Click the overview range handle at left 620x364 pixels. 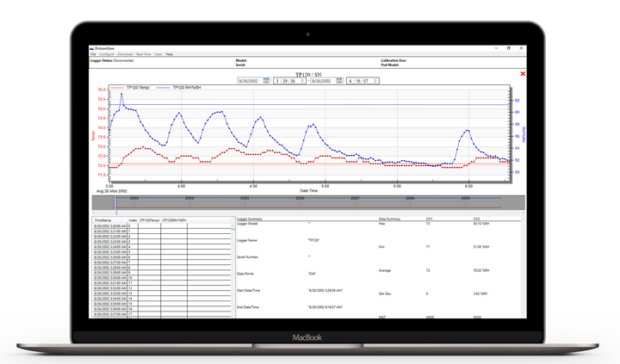click(115, 203)
